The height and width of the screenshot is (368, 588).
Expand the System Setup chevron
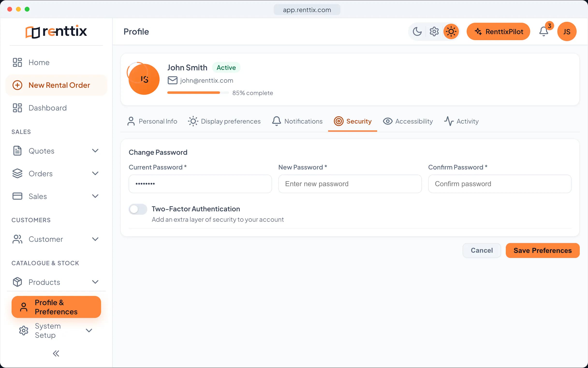pos(89,331)
